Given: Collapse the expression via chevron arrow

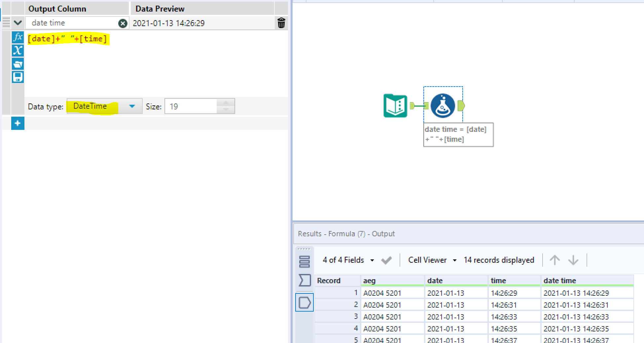Looking at the screenshot, I should pyautogui.click(x=18, y=23).
